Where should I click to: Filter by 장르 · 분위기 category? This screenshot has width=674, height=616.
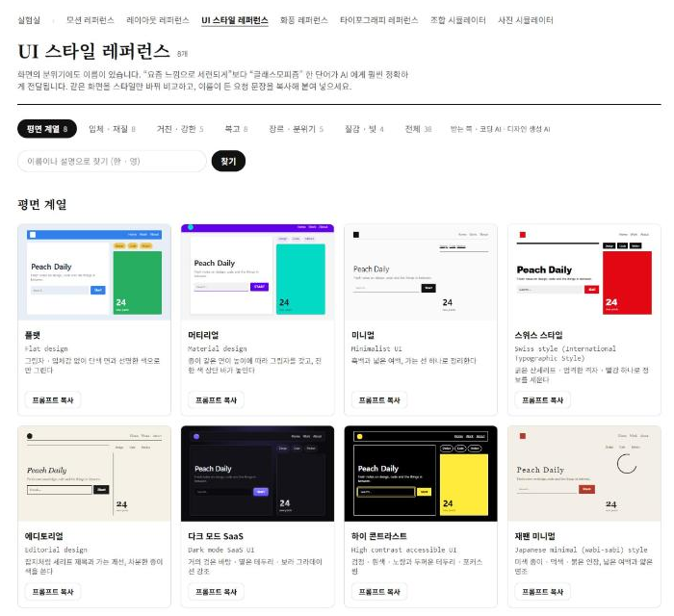297,129
